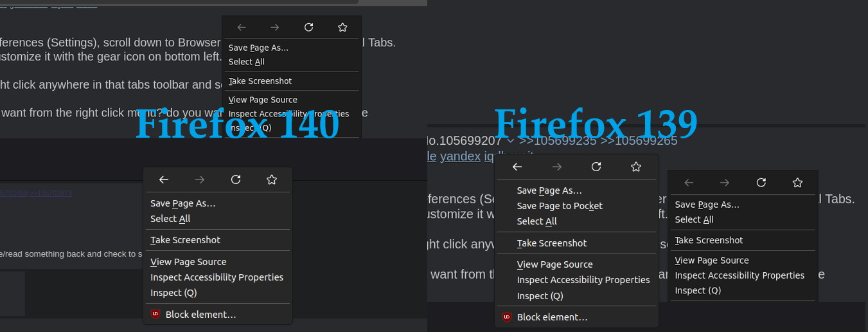This screenshot has width=868, height=332.
Task: Choose Inspect Accessibility Properties in lower Firefox 140 menu
Action: click(217, 277)
